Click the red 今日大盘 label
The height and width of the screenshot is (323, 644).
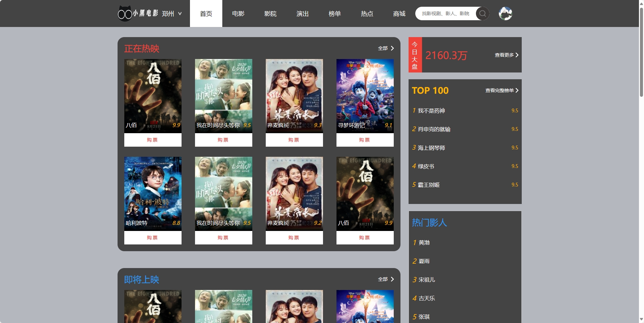click(x=415, y=55)
